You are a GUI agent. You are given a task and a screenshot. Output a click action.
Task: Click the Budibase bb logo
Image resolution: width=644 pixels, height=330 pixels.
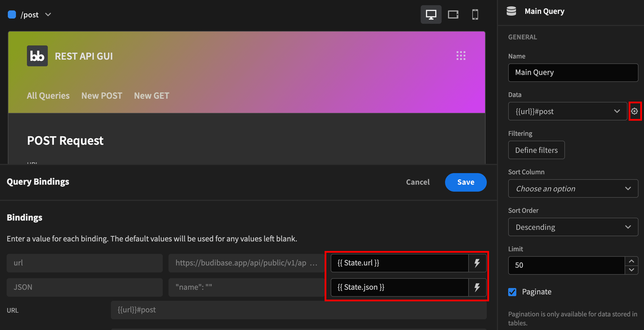pyautogui.click(x=37, y=56)
